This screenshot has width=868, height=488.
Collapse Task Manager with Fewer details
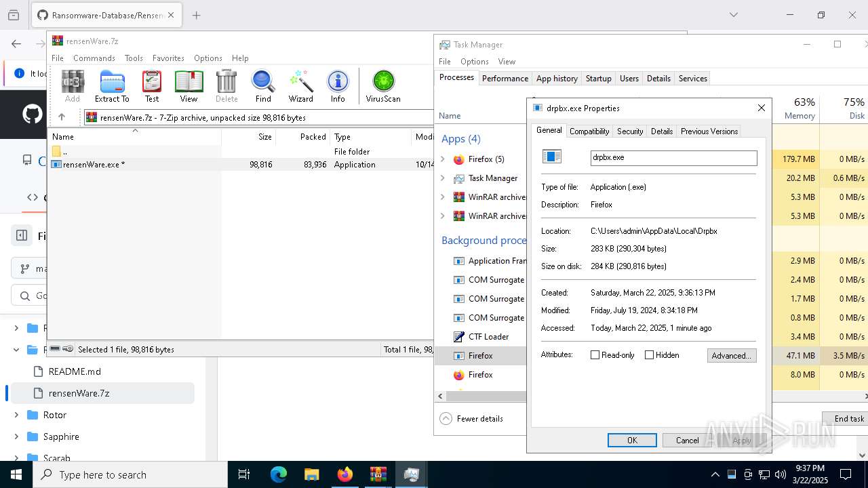click(x=471, y=418)
